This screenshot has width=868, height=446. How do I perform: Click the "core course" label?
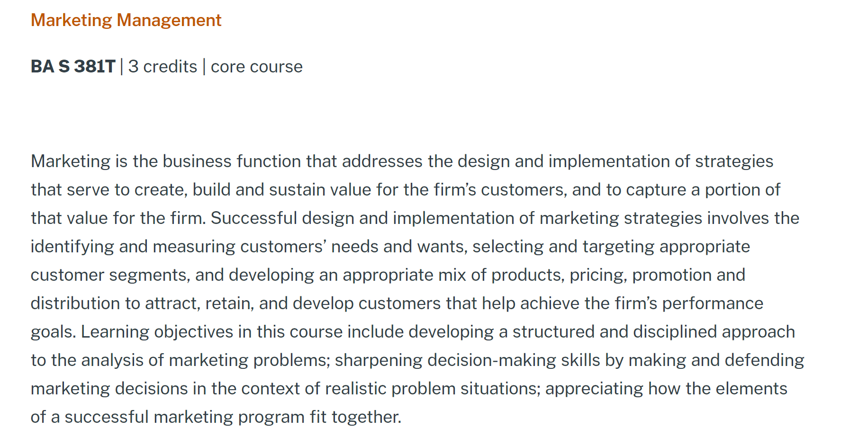coord(256,67)
